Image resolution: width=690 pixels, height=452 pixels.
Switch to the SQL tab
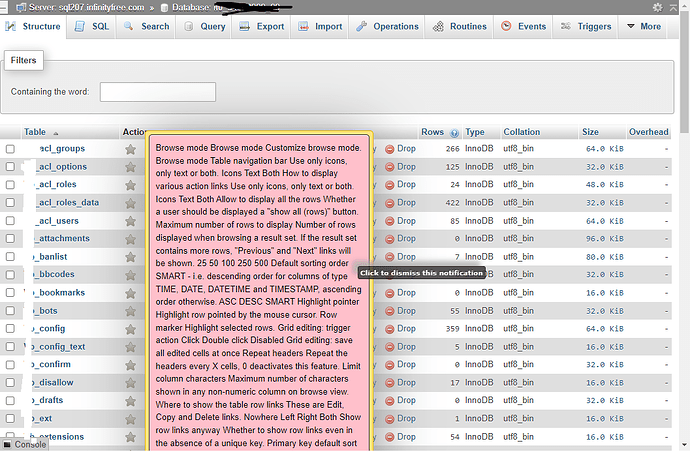click(93, 27)
